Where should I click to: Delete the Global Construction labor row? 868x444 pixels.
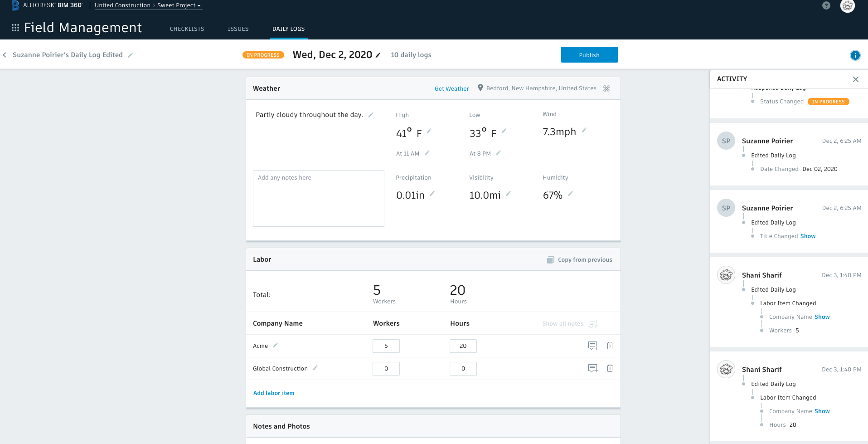pos(610,368)
